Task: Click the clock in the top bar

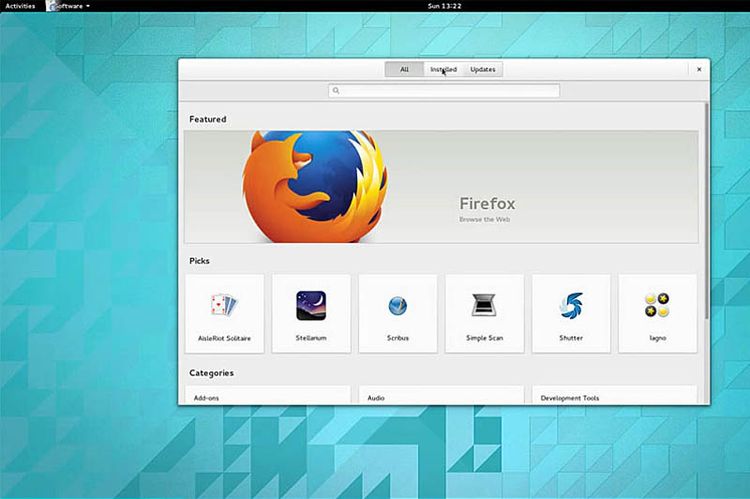Action: 444,6
